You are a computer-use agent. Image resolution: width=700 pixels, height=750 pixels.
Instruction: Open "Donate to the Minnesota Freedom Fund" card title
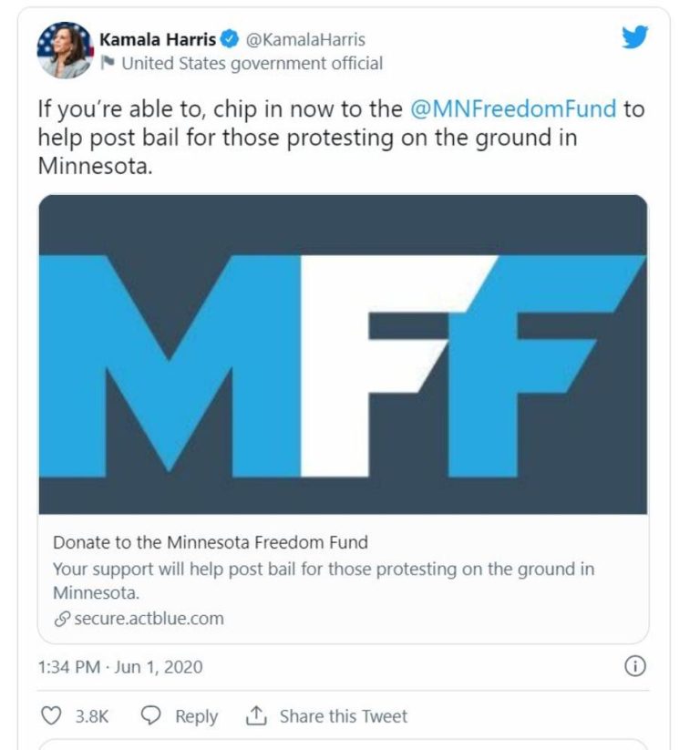(211, 542)
